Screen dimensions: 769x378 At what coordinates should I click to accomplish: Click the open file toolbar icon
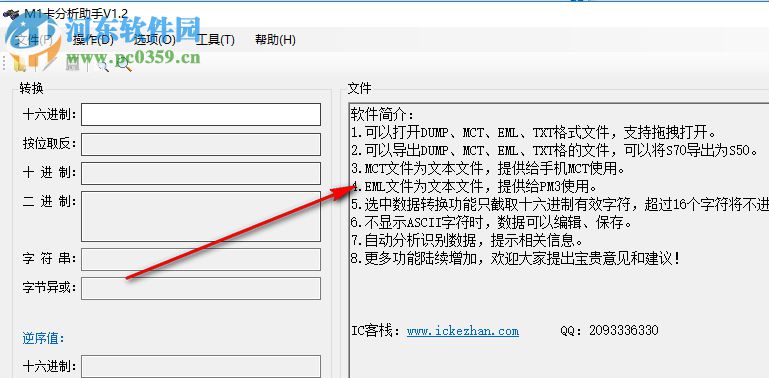click(x=20, y=65)
